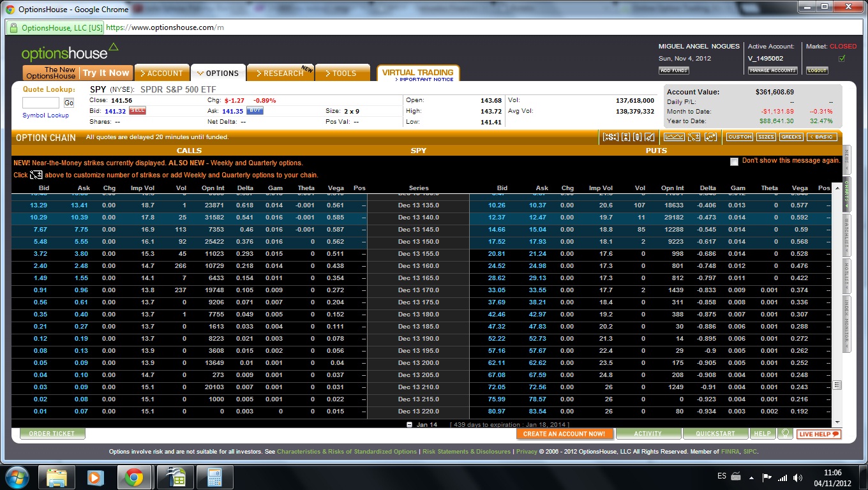Open the Tools tab

click(343, 73)
